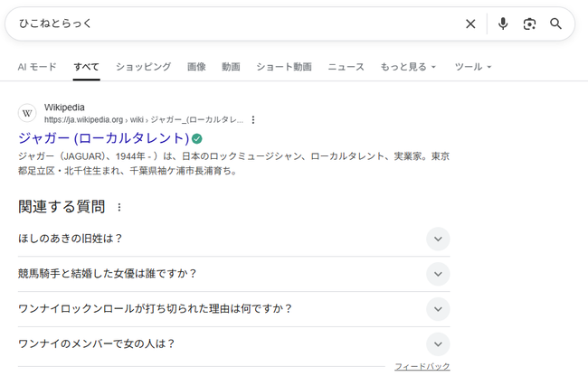Viewport: 588px width, 376px height.
Task: Open the ツール dropdown
Action: pos(473,67)
